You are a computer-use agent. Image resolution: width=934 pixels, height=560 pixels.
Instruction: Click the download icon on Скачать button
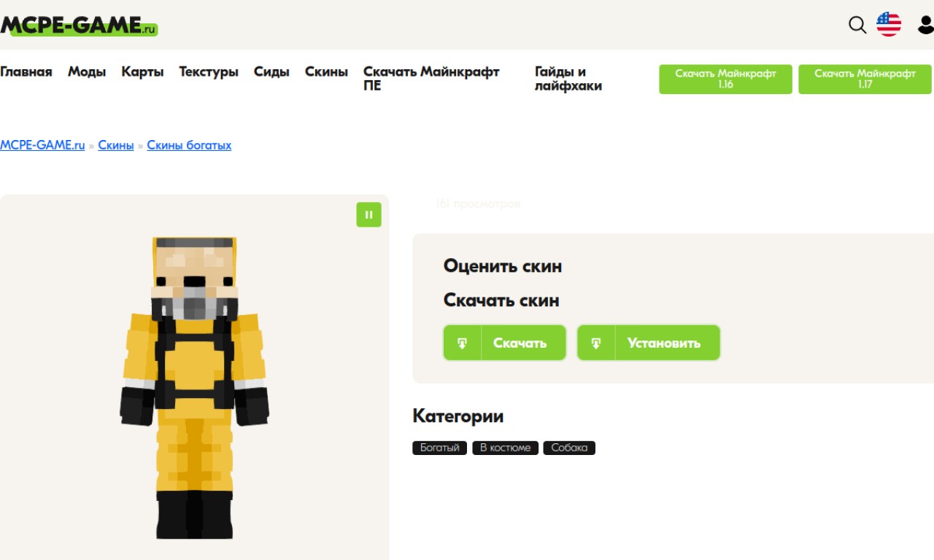click(x=463, y=343)
